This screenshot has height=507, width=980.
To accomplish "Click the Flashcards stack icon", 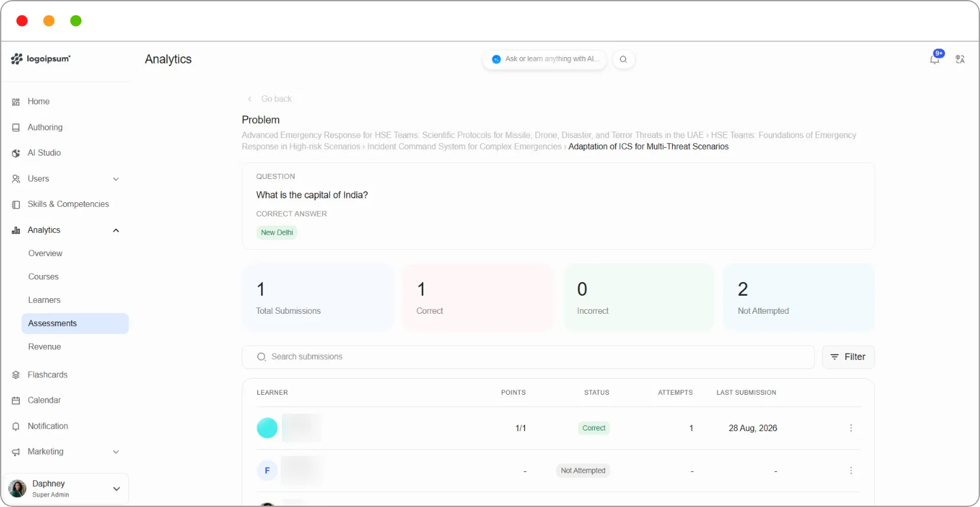I will (x=16, y=375).
